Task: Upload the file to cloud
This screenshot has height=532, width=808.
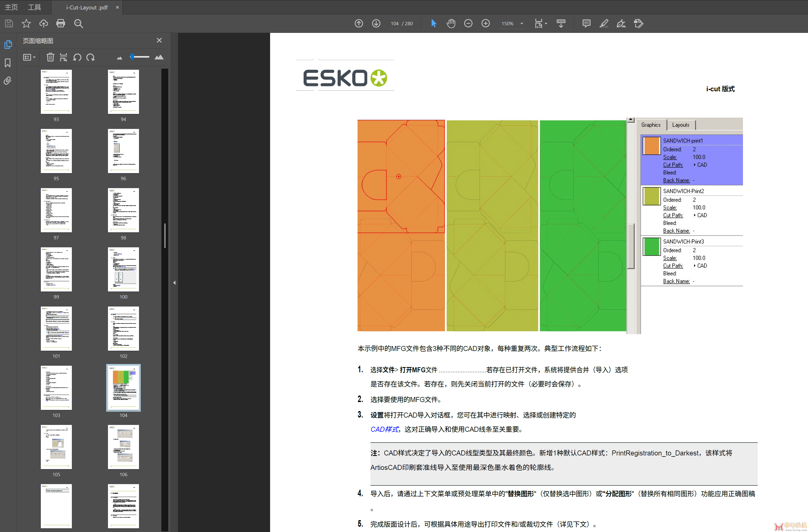Action: pyautogui.click(x=43, y=23)
